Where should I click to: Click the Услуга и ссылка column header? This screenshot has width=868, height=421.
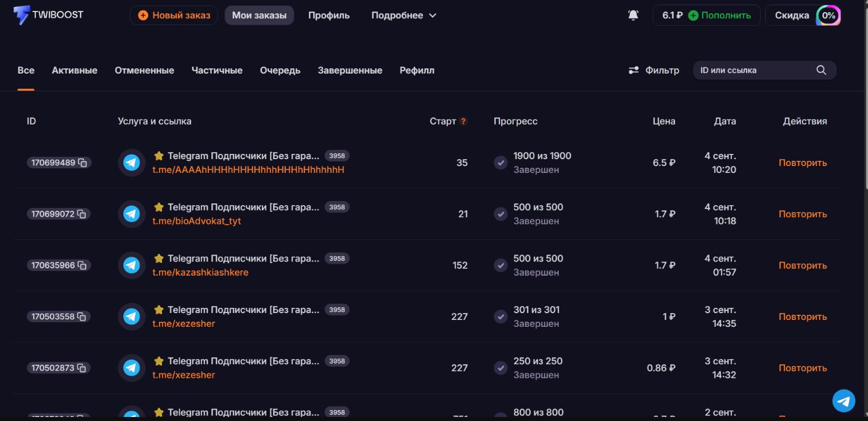click(x=154, y=121)
